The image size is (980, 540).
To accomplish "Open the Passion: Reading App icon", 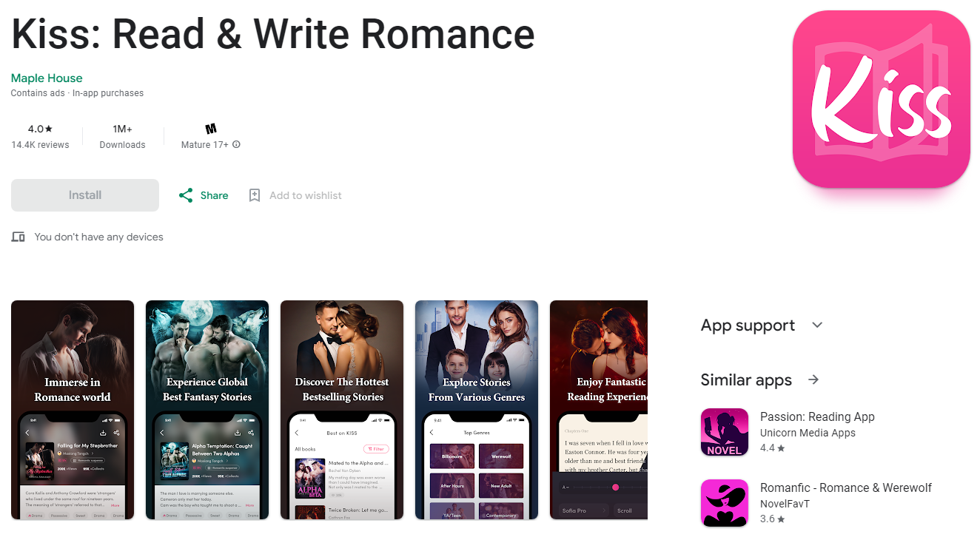I will (x=725, y=432).
